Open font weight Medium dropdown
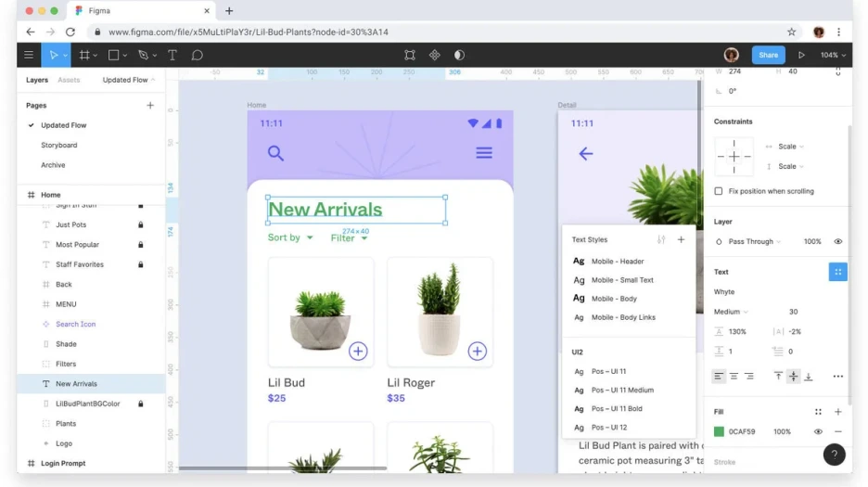 point(731,312)
